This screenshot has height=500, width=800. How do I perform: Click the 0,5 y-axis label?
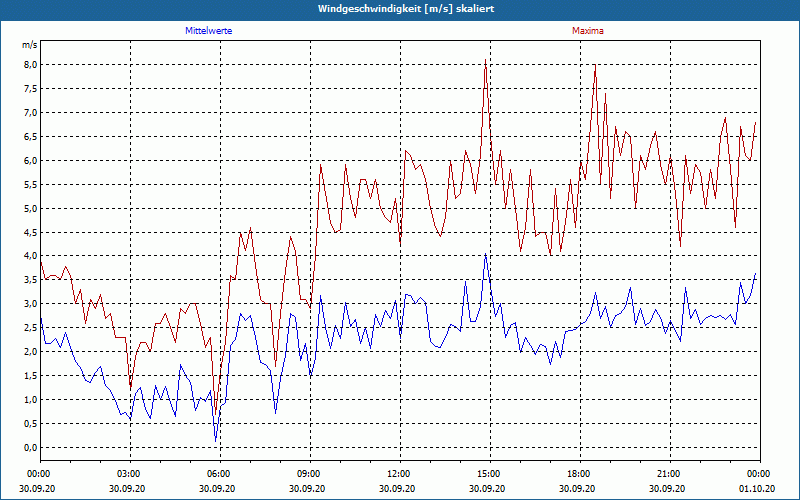pyautogui.click(x=29, y=423)
